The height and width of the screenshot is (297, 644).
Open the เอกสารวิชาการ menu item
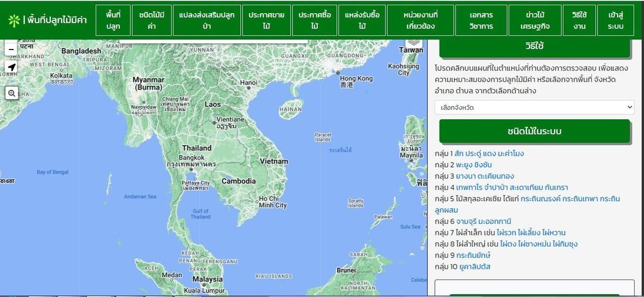(481, 20)
